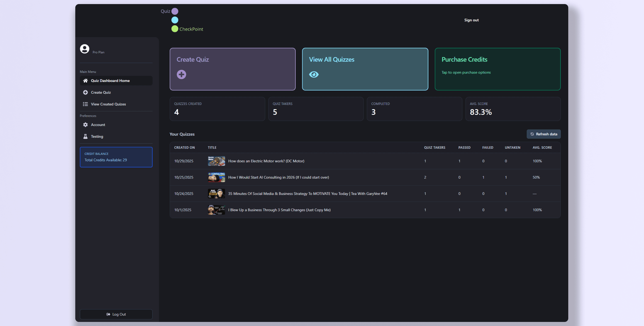Viewport: 644px width, 326px height.
Task: Select the Quiz Dashboard Home icon
Action: click(85, 80)
